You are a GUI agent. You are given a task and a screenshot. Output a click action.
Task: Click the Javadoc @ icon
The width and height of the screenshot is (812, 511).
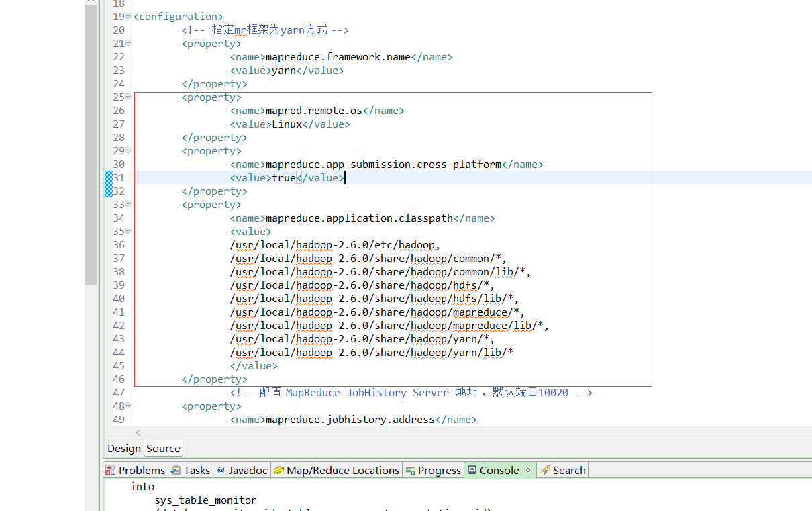(220, 470)
